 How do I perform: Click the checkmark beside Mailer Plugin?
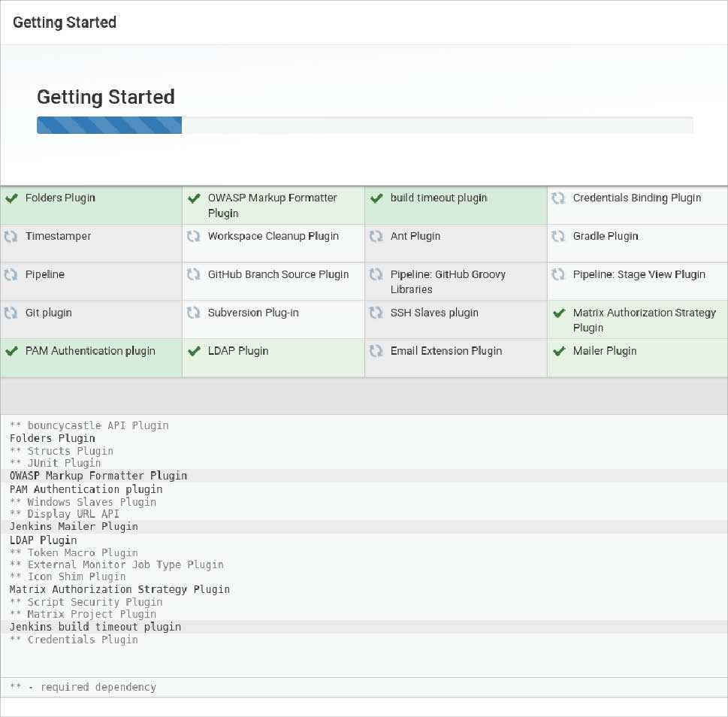coord(558,351)
